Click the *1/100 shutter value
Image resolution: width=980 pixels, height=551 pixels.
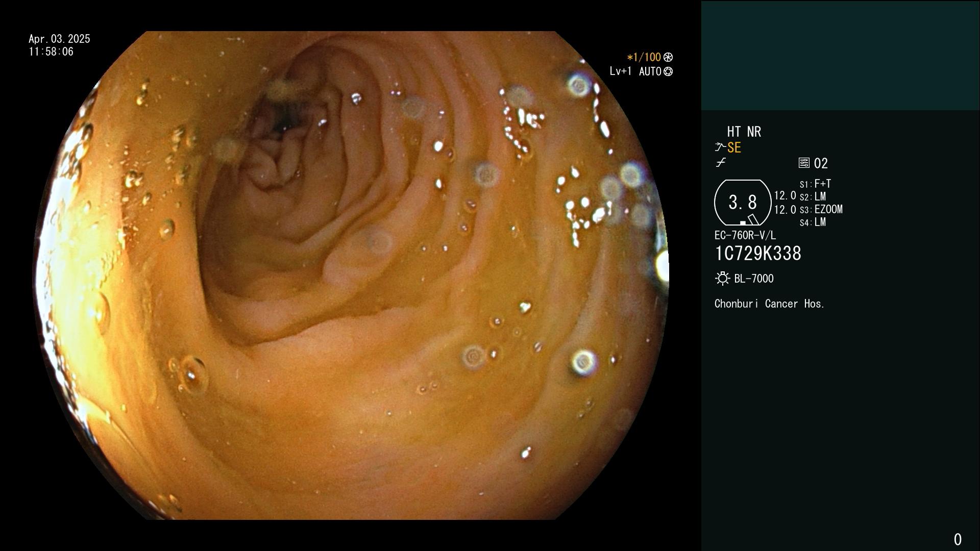(x=644, y=57)
